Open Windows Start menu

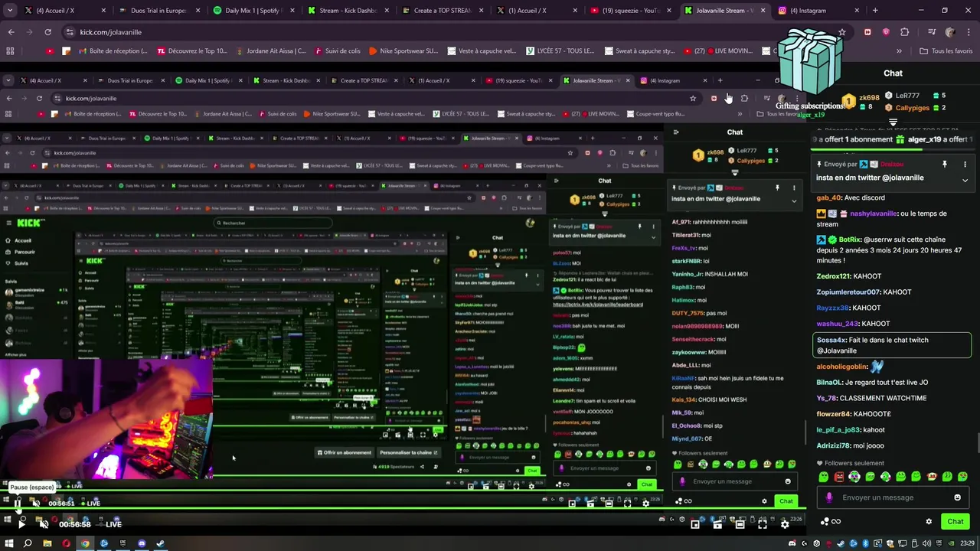click(x=8, y=543)
